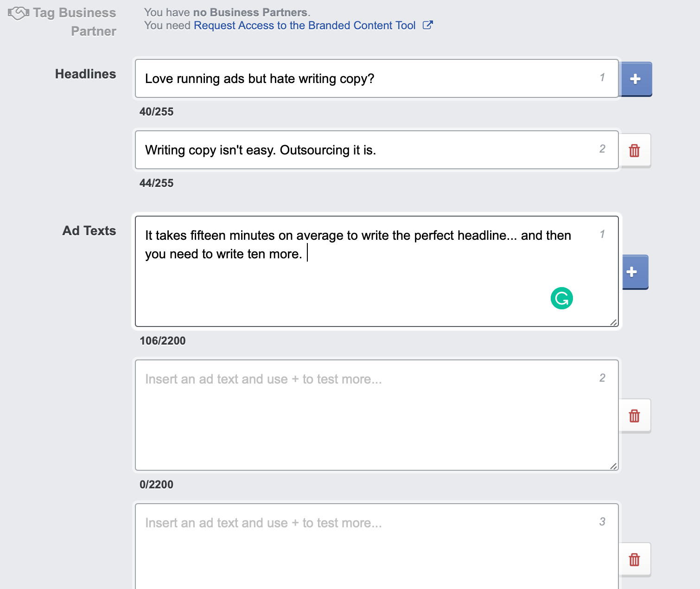The width and height of the screenshot is (700, 589).
Task: Select the headline reading Writing copy isn't easy
Action: (375, 150)
